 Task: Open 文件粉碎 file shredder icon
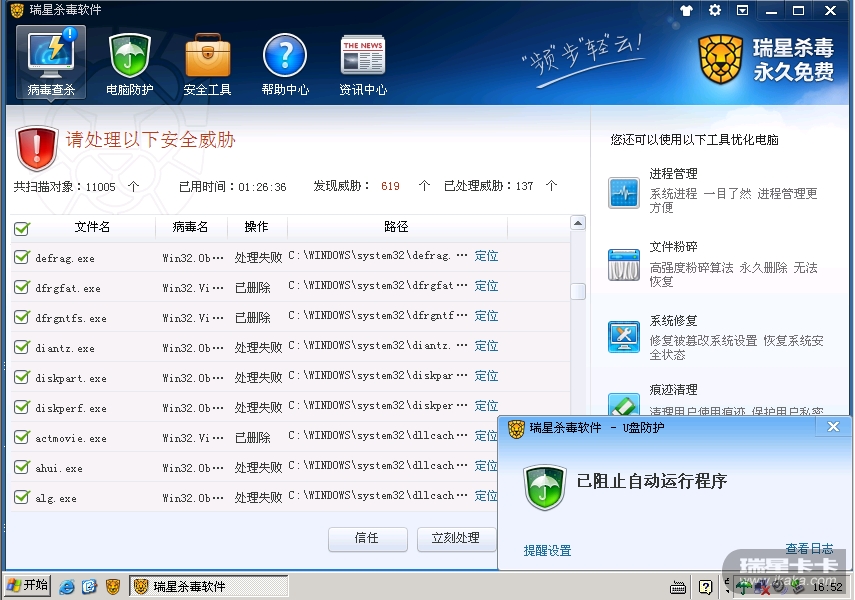(x=624, y=265)
